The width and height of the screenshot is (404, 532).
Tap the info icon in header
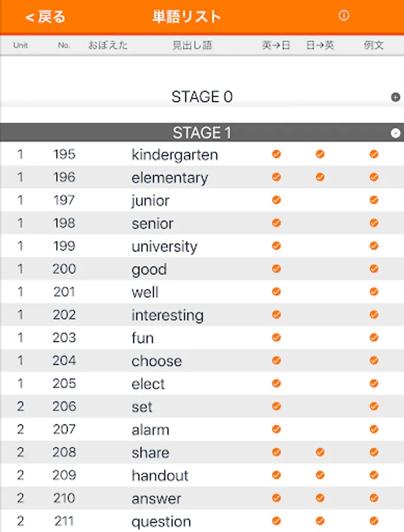pos(344,15)
